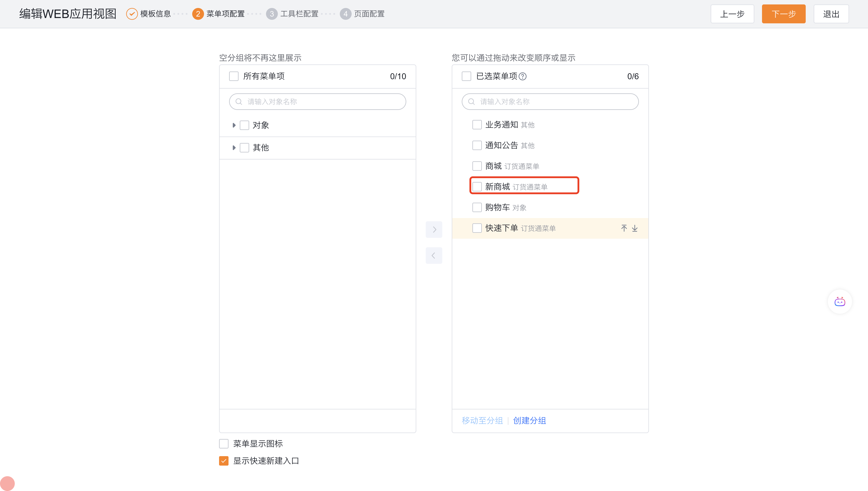Expand the 对象 tree group
Screen dimensions: 868x491
(x=234, y=126)
